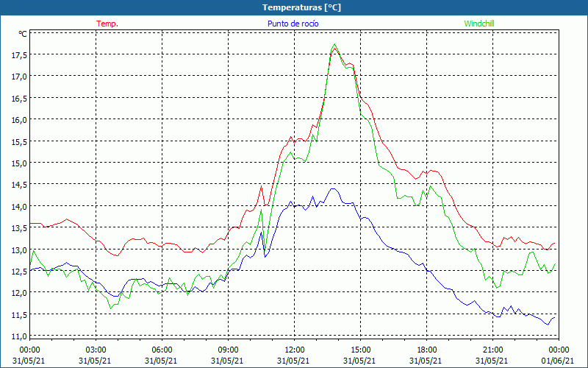Click the 17,0 y-axis value

[x=20, y=77]
